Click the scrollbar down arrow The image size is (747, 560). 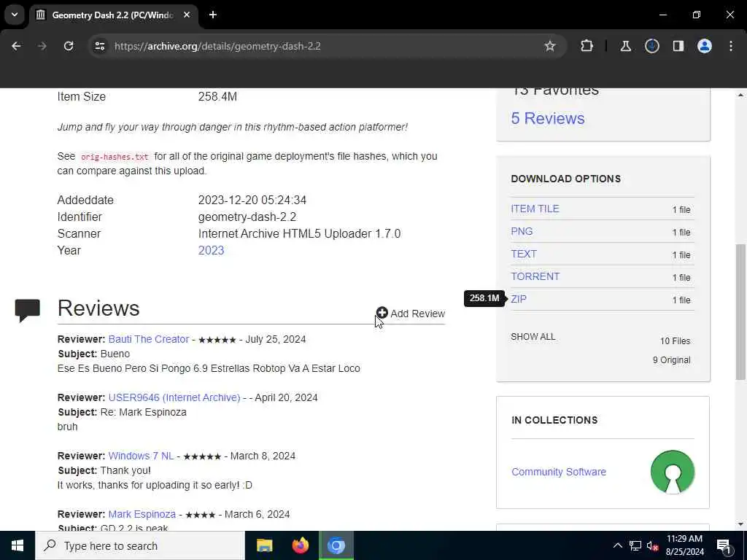pos(740,524)
